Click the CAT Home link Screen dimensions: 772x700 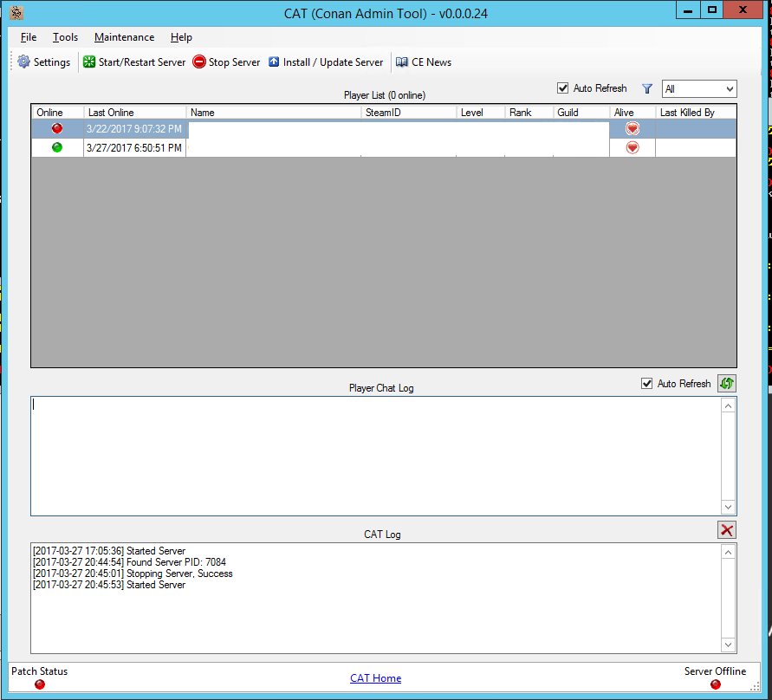[375, 678]
